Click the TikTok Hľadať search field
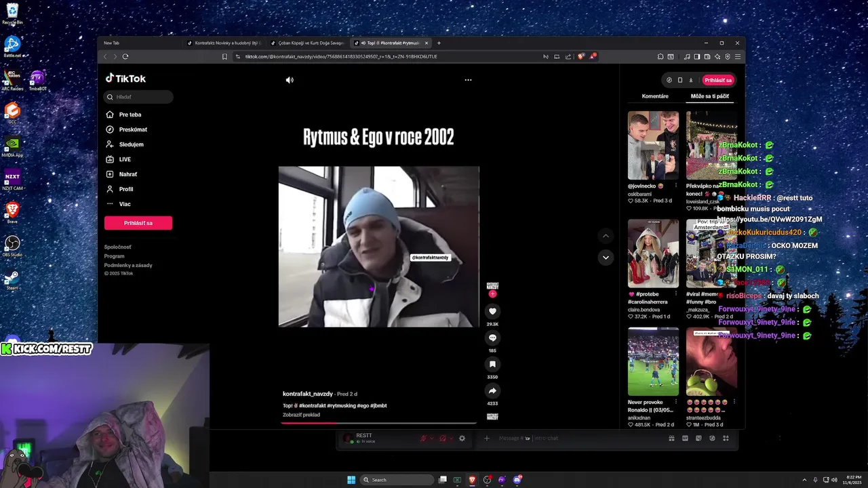 138,97
